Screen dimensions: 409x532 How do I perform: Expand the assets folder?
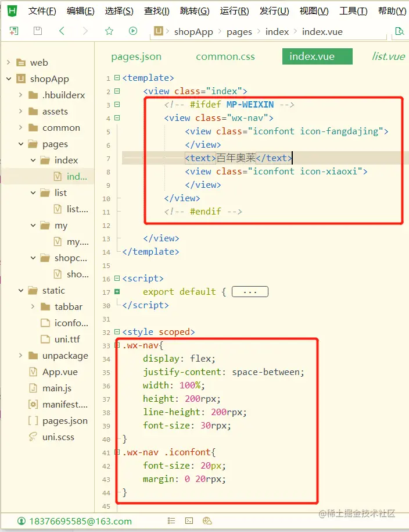click(x=21, y=111)
